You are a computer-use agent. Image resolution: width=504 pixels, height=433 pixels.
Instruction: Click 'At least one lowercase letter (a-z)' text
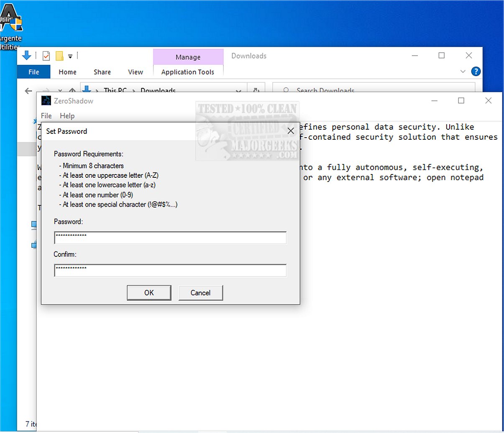coord(107,185)
